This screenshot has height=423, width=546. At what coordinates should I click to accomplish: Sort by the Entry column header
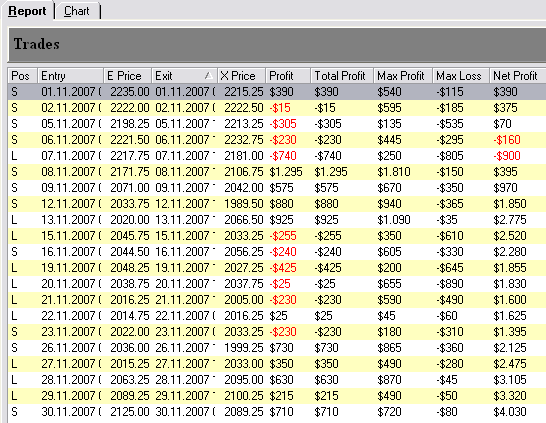coord(70,76)
